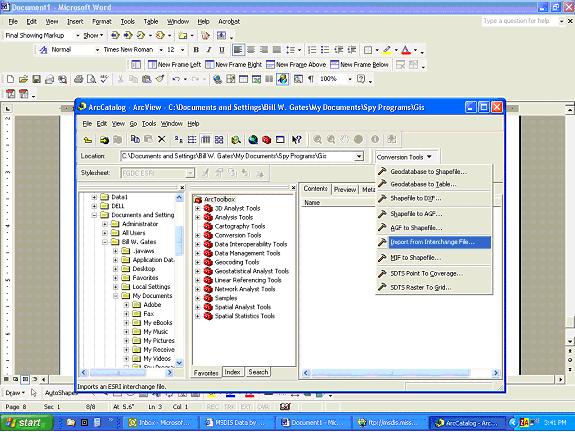This screenshot has height=432, width=575.
Task: Click New Frame Left button
Action: (174, 65)
